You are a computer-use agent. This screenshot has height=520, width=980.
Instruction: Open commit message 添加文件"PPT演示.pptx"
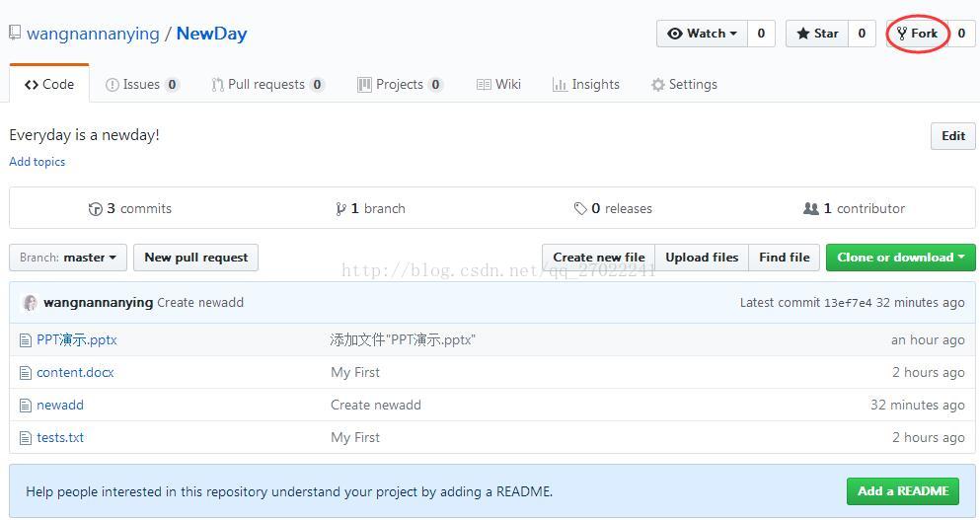(403, 340)
